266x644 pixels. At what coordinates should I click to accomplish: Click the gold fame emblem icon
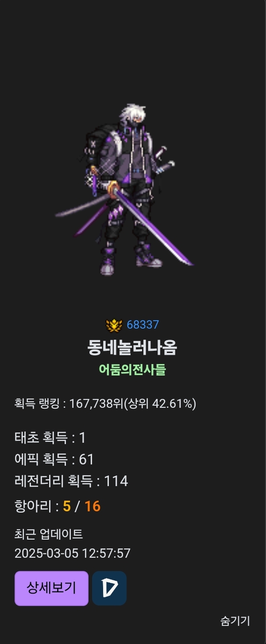coord(115,325)
